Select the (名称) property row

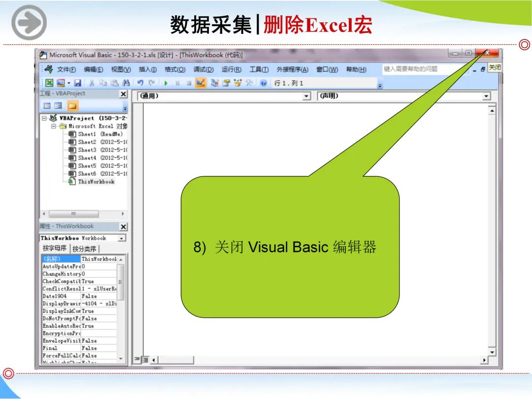79,259
